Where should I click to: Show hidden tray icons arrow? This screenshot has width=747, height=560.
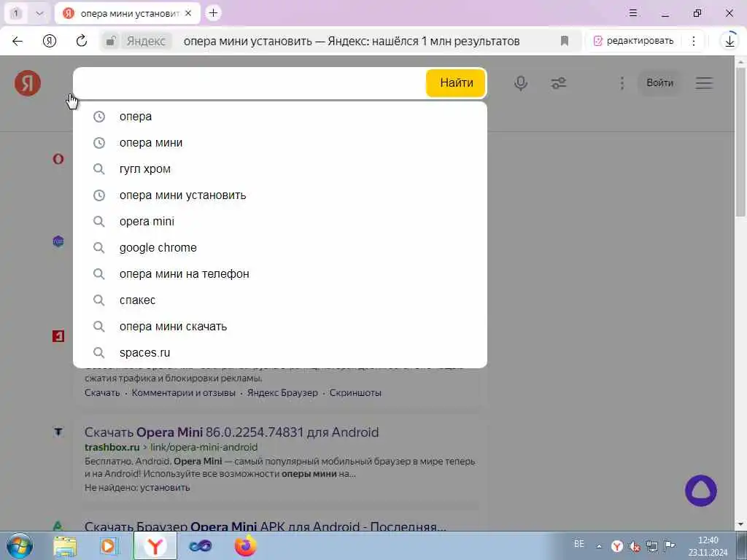(599, 546)
